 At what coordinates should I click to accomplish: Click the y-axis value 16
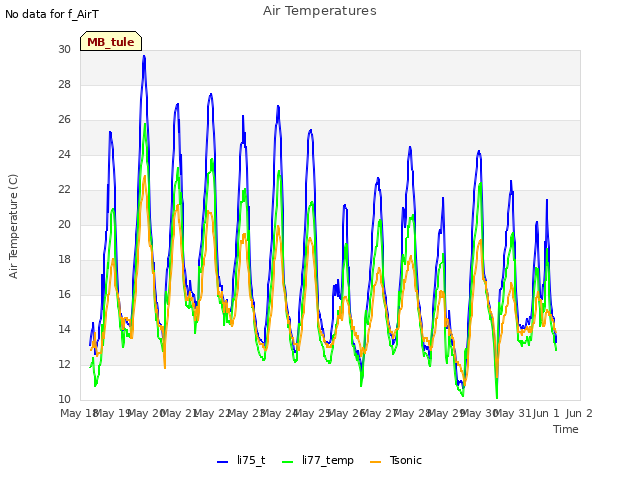click(x=64, y=294)
